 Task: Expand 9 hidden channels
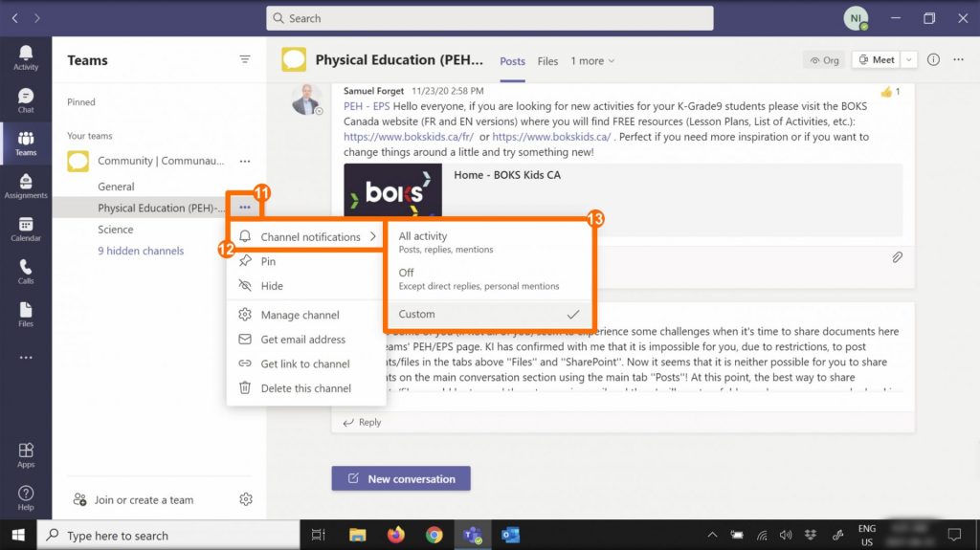141,251
